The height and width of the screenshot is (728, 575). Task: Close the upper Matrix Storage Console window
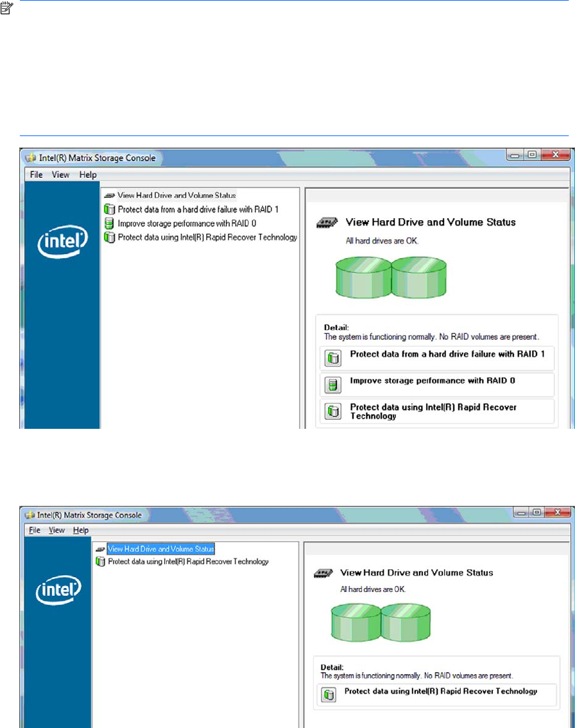tap(556, 155)
